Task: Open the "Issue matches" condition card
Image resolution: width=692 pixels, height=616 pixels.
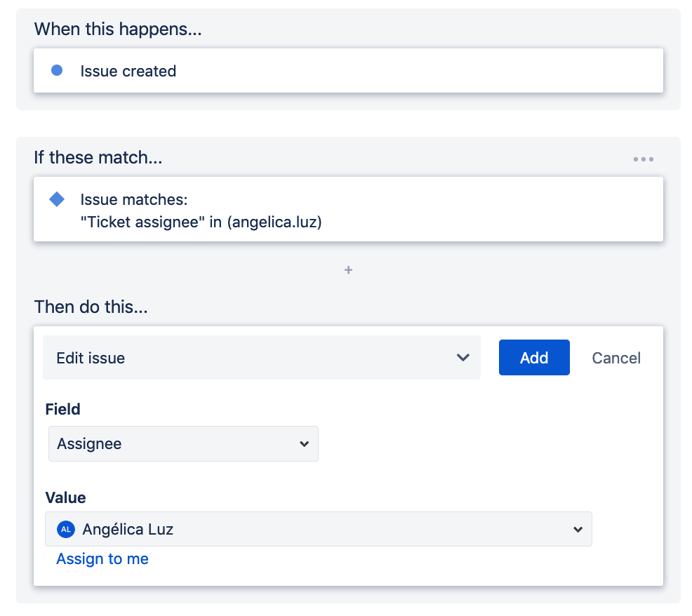Action: [x=348, y=210]
